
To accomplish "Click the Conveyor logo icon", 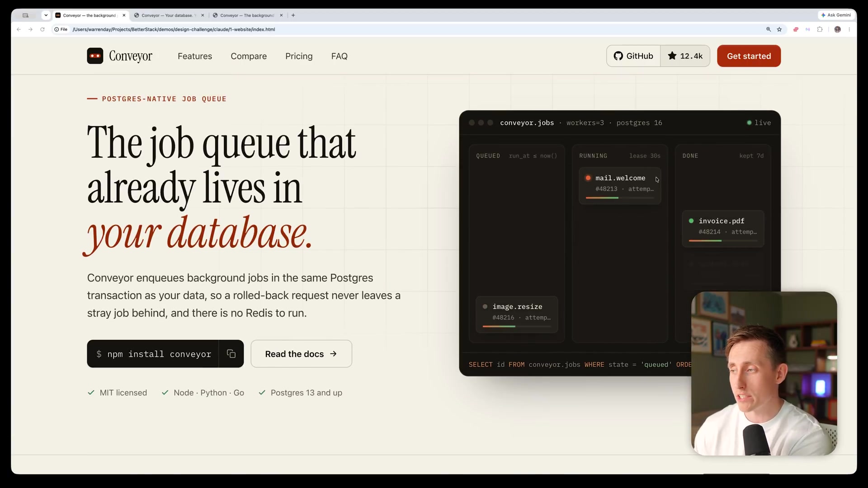I will 95,56.
